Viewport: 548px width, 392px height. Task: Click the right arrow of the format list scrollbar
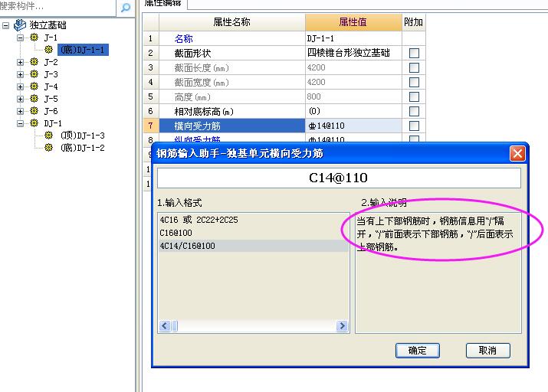[x=342, y=326]
